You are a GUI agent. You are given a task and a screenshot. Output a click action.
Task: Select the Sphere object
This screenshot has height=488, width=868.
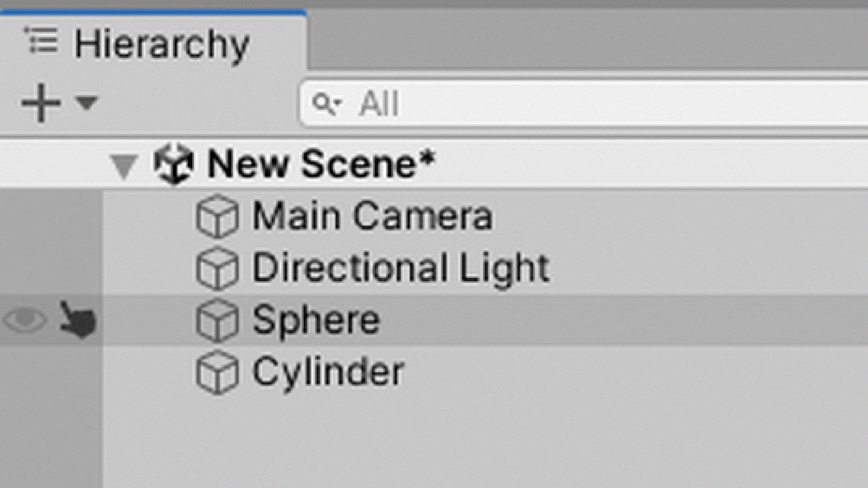(316, 321)
